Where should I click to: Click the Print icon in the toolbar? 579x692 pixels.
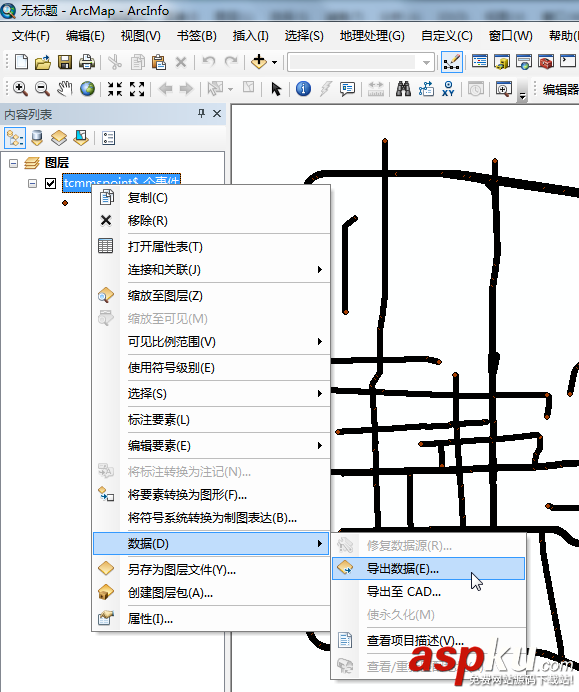tap(86, 62)
